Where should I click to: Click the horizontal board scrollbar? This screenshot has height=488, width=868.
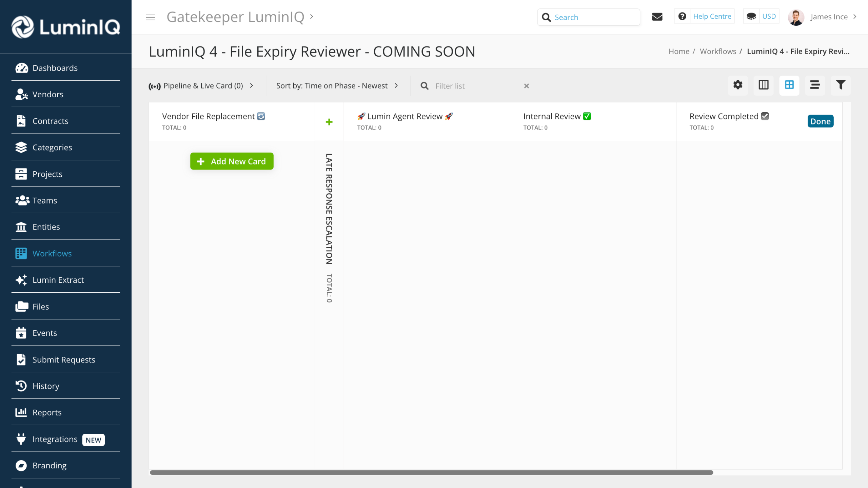click(431, 472)
